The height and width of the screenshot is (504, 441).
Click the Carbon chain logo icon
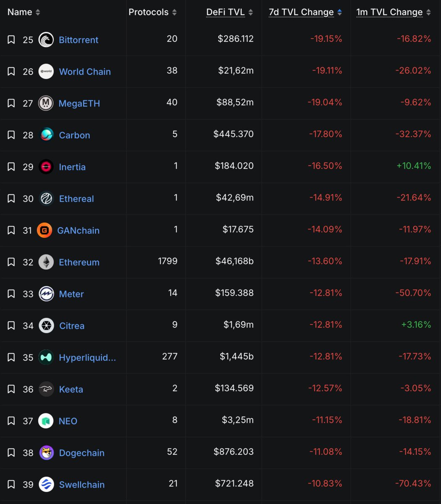pyautogui.click(x=46, y=135)
